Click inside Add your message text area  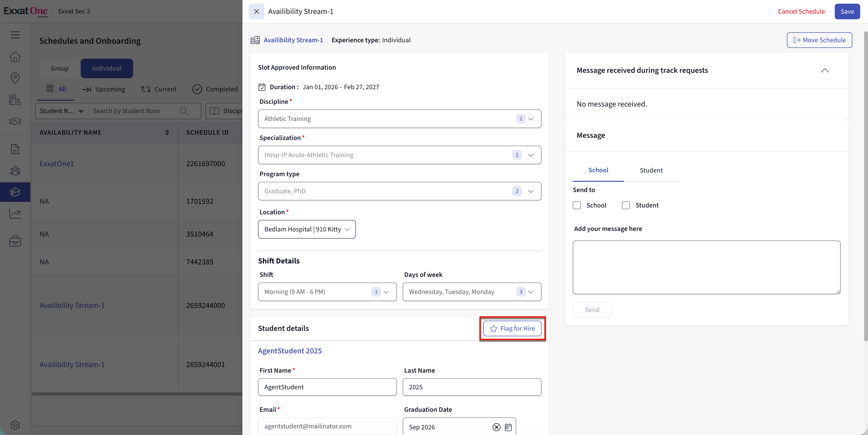point(706,267)
